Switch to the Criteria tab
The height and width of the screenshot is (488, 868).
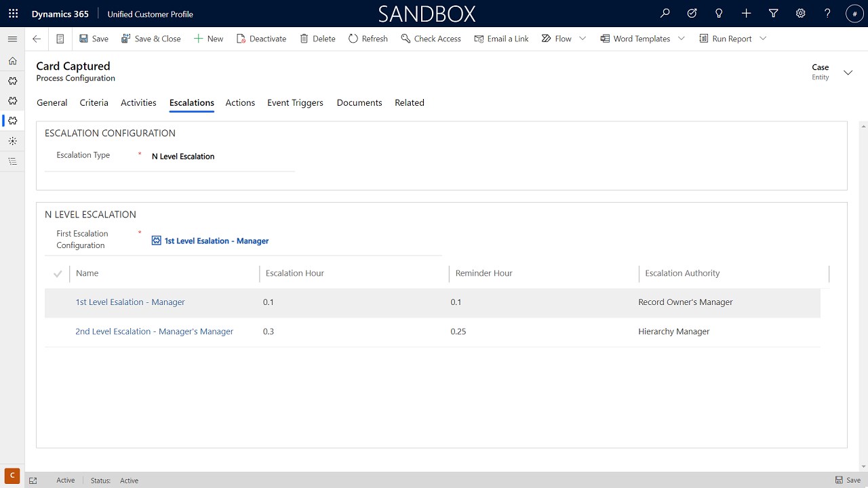click(x=94, y=103)
